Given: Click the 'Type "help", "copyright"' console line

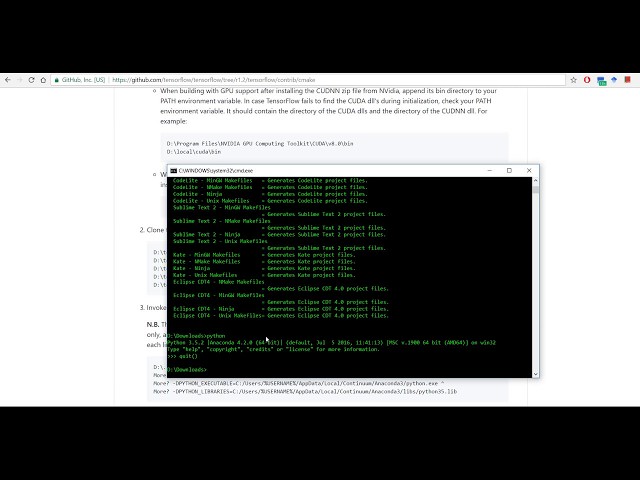Looking at the screenshot, I should pyautogui.click(x=273, y=349).
